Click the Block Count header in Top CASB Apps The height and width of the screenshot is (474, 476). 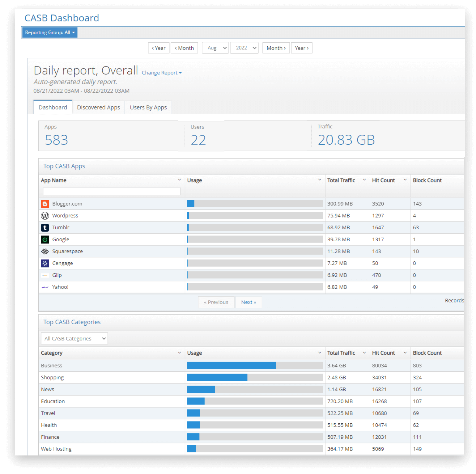coord(427,180)
